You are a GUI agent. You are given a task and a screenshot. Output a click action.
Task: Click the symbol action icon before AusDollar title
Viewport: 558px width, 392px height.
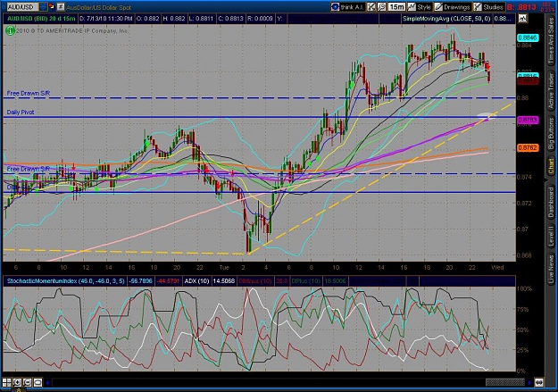(61, 6)
